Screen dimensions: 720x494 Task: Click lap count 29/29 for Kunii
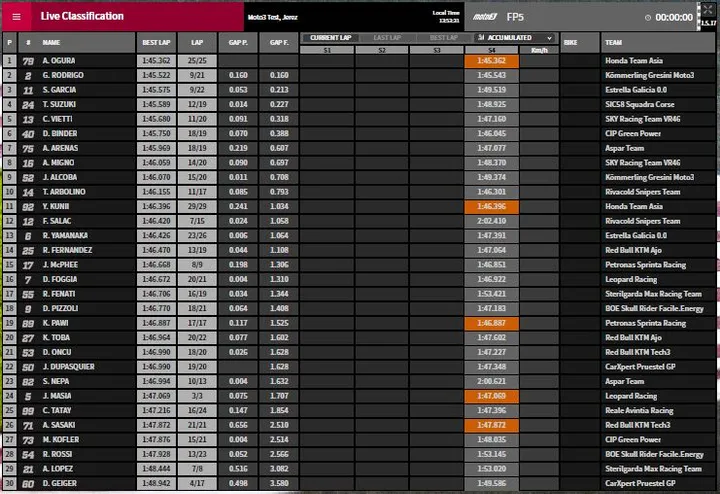pos(197,207)
